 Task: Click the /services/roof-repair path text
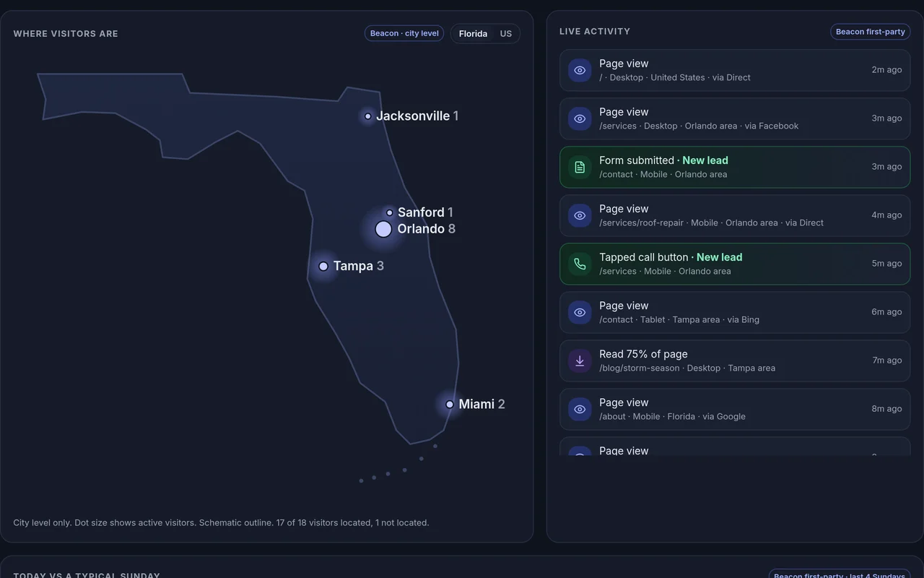pos(641,223)
